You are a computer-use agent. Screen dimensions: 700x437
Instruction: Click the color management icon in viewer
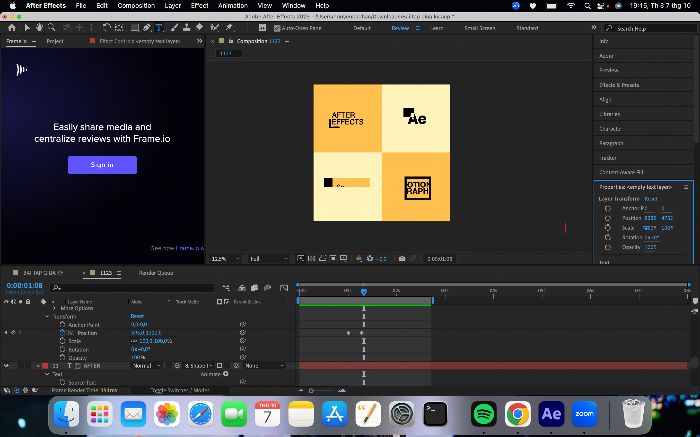point(359,258)
